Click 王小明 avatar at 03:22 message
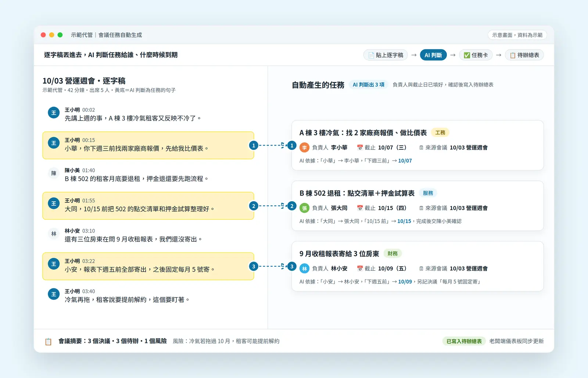The image size is (588, 378). click(x=54, y=264)
